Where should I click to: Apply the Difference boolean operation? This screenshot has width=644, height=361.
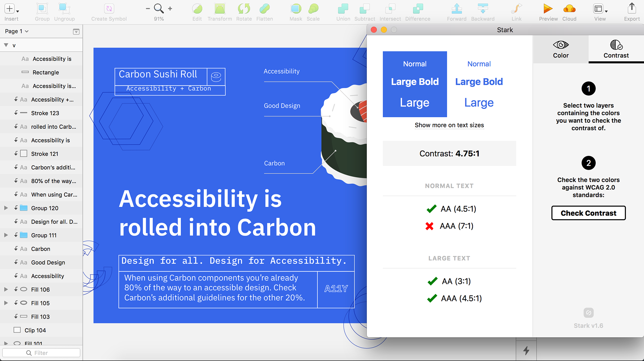418,9
